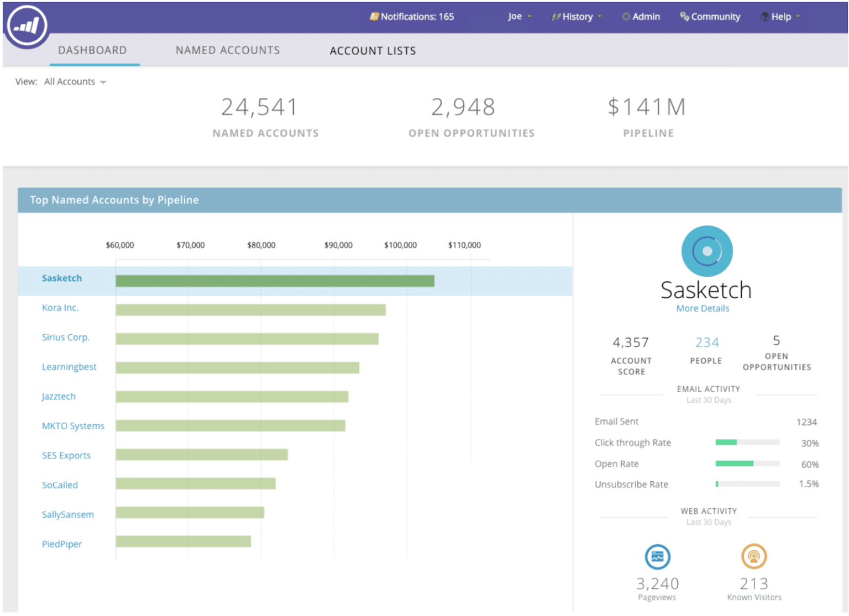Click the Marketo logo
The width and height of the screenshot is (849, 616).
26,26
